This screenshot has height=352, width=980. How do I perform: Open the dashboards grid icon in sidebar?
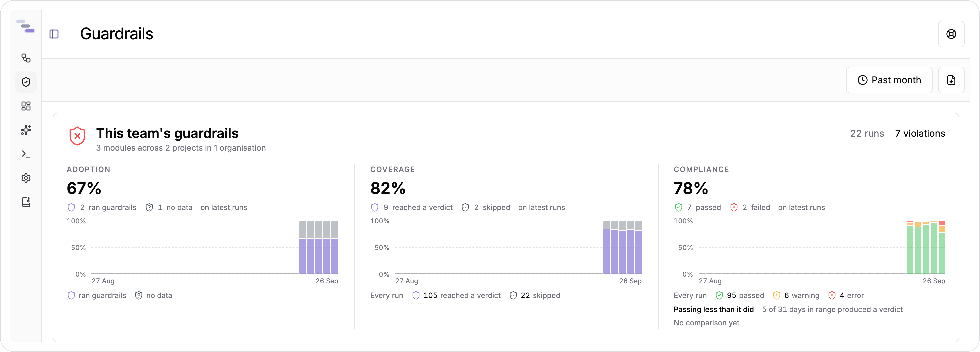pos(26,106)
